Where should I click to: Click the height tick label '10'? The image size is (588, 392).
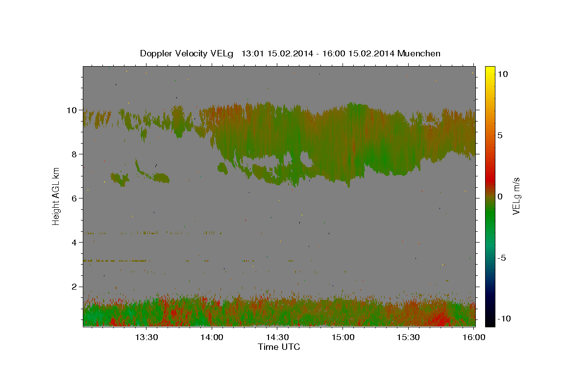click(x=73, y=110)
